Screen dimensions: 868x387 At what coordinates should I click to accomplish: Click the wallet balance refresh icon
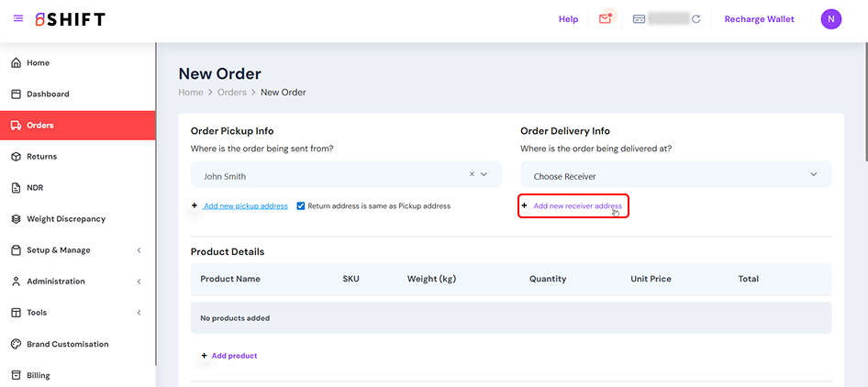pyautogui.click(x=696, y=19)
